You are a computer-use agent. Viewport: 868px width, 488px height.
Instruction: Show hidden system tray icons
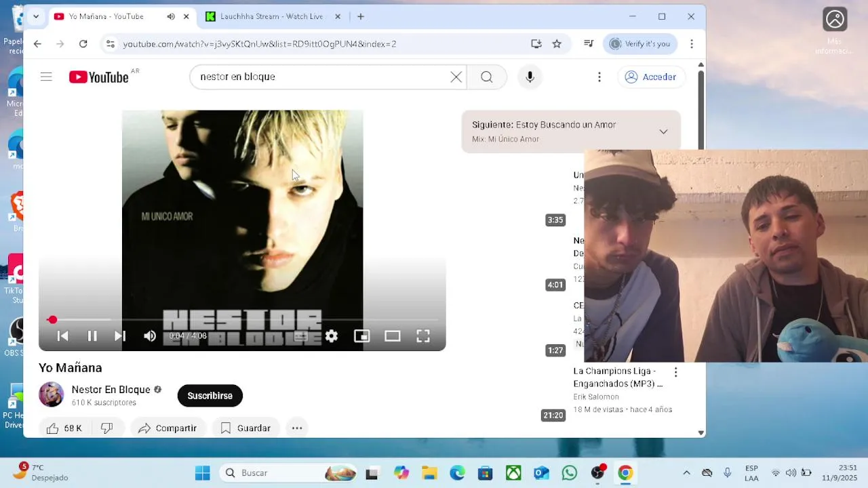point(686,473)
